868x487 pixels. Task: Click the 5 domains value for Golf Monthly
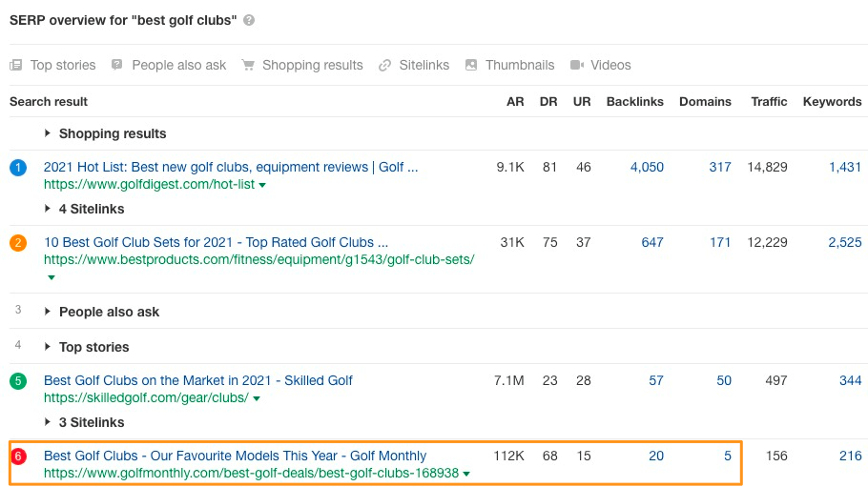pyautogui.click(x=728, y=456)
